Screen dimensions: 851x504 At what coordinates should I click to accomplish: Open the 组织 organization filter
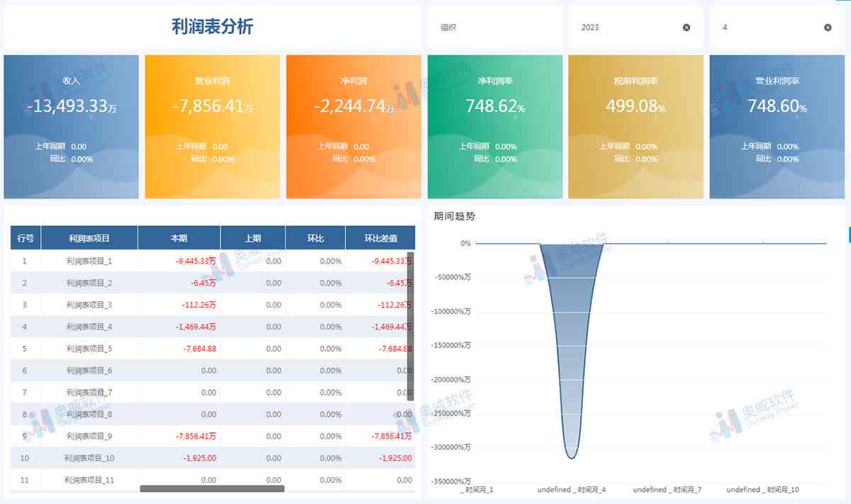493,27
